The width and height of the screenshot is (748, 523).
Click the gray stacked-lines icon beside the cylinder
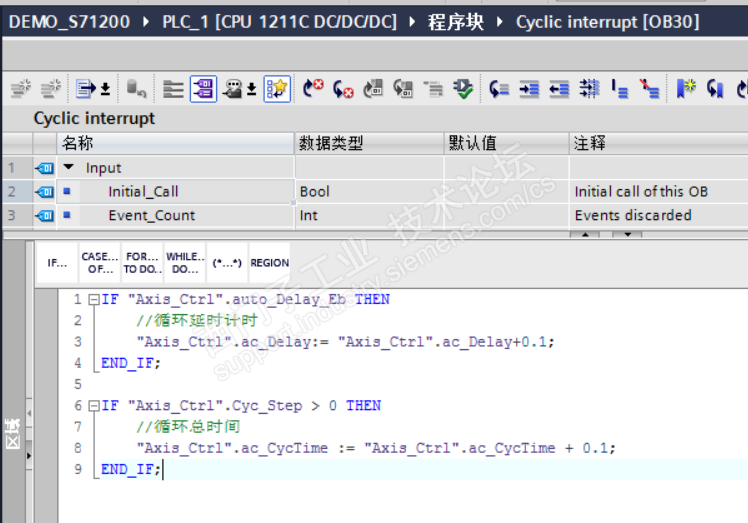[173, 89]
